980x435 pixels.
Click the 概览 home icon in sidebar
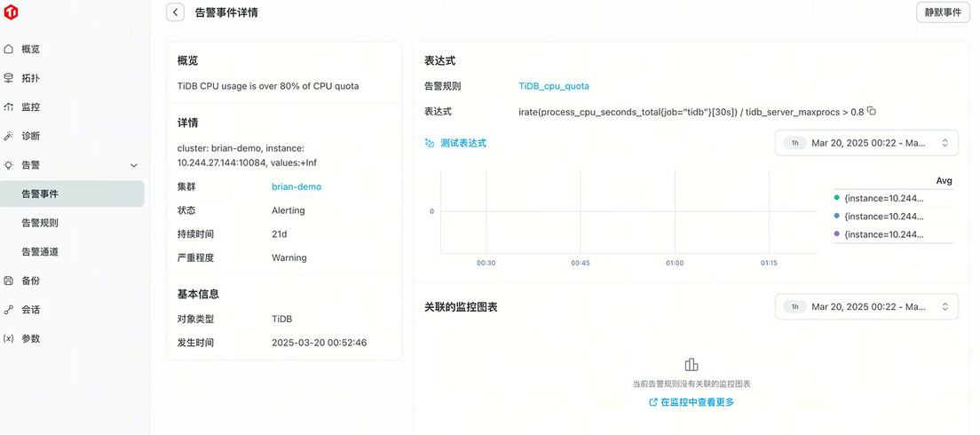point(9,49)
